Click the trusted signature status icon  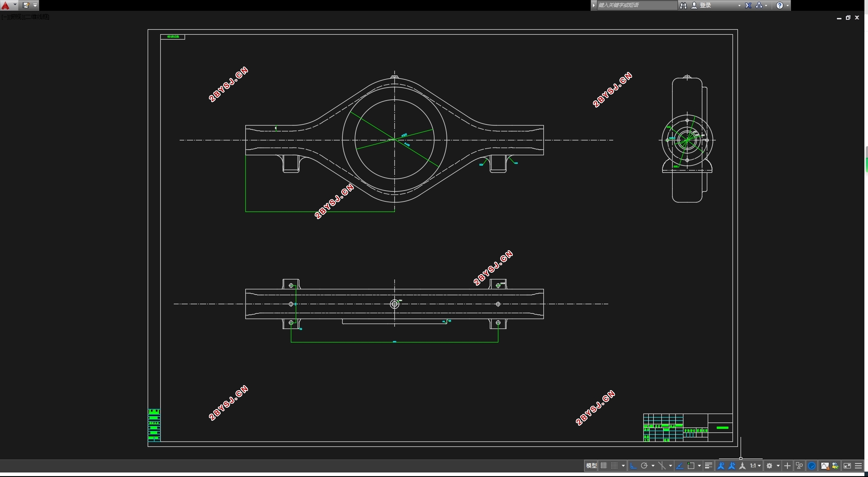[835, 466]
